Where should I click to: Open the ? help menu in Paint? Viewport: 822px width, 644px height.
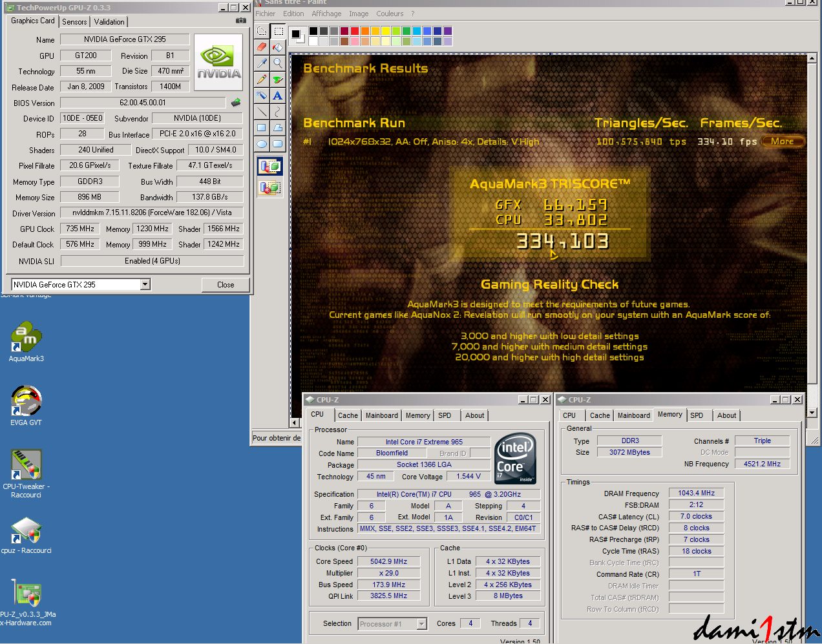pyautogui.click(x=412, y=14)
